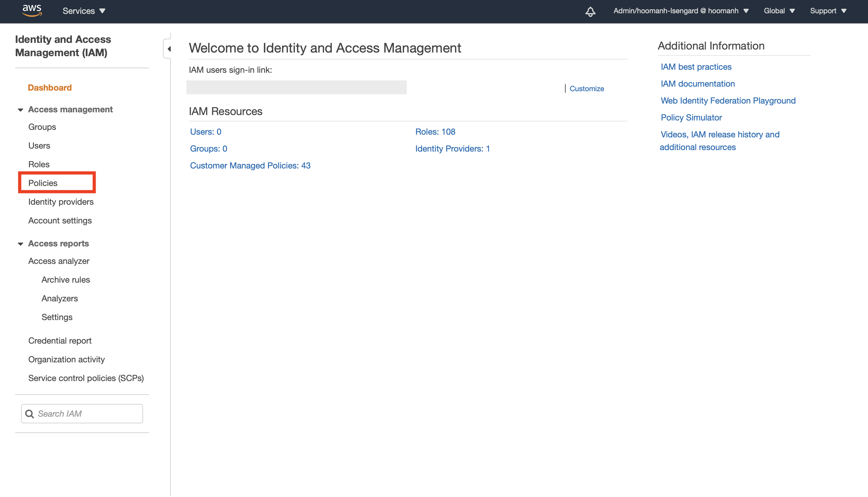The height and width of the screenshot is (497, 868).
Task: Open Identity providers in the sidebar
Action: click(61, 202)
